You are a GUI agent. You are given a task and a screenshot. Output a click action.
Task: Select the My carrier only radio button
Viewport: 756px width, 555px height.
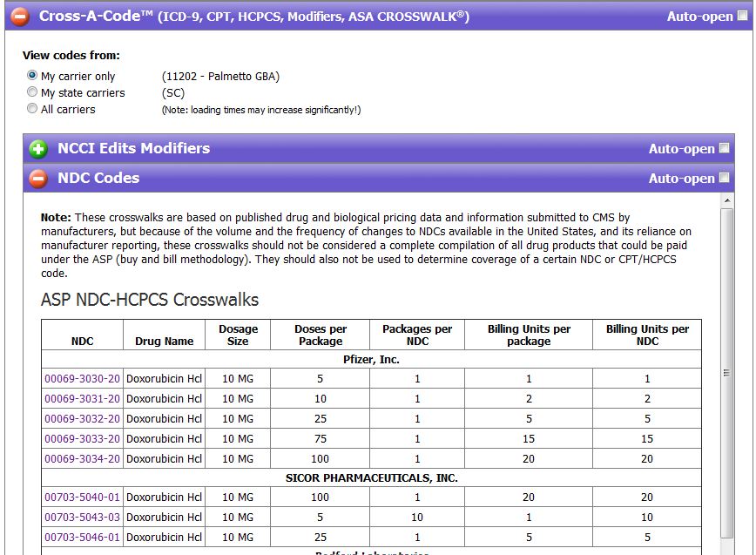pos(32,75)
